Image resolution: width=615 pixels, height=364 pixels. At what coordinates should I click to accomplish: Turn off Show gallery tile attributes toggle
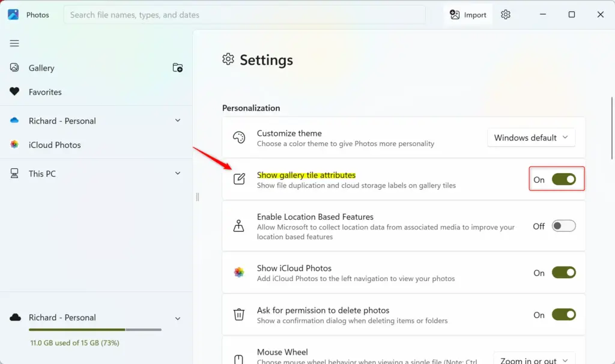563,179
